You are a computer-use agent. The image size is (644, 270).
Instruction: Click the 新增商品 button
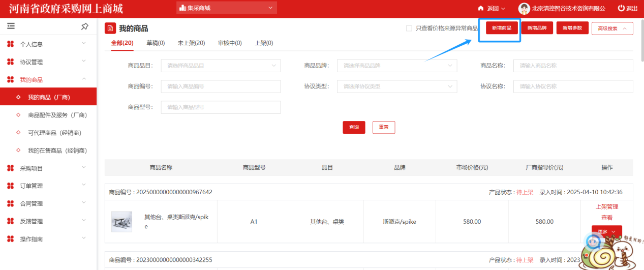pos(502,28)
